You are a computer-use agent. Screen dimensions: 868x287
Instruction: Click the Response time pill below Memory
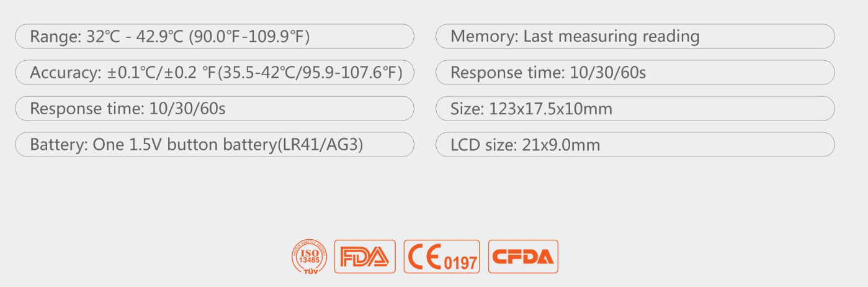635,73
